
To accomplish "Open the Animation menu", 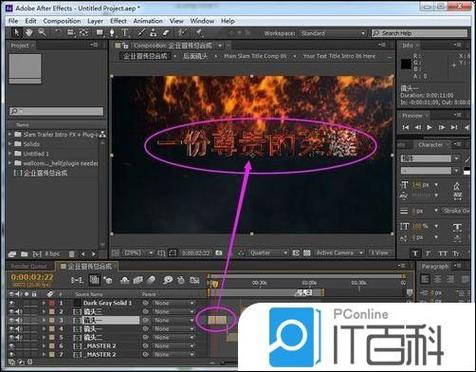I will pyautogui.click(x=148, y=21).
